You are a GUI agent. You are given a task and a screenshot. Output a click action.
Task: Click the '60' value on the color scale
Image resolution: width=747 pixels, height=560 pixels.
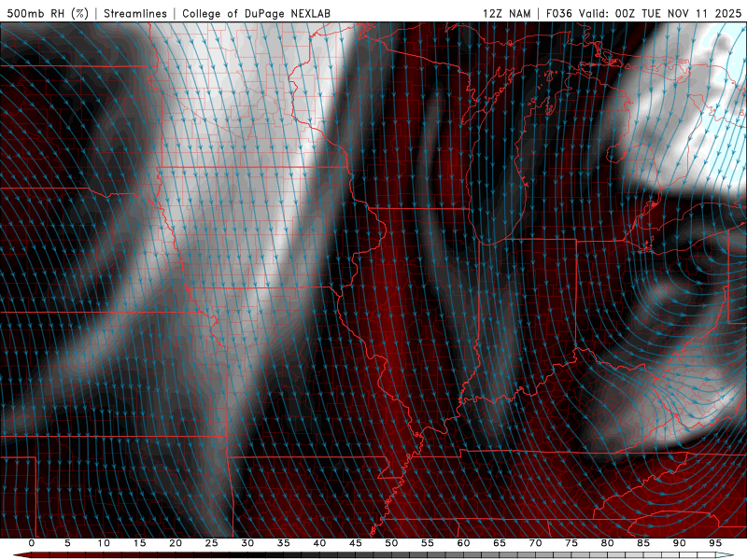[x=463, y=543]
